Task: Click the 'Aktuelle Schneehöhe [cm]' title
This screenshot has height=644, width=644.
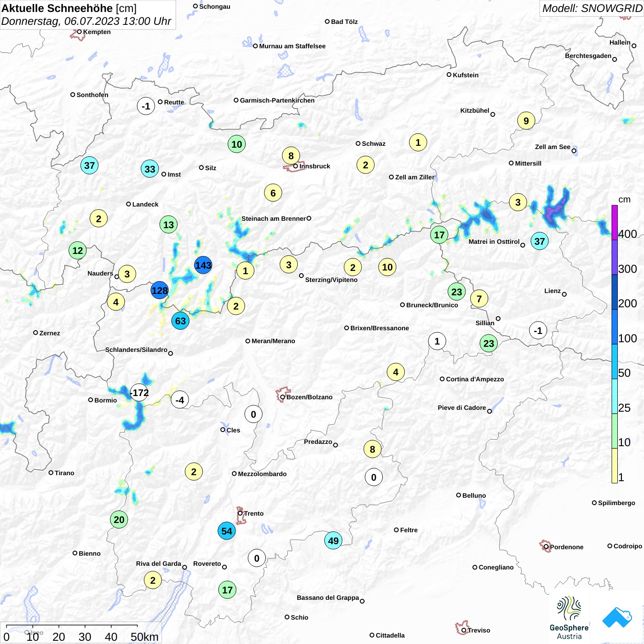Action: tap(69, 8)
